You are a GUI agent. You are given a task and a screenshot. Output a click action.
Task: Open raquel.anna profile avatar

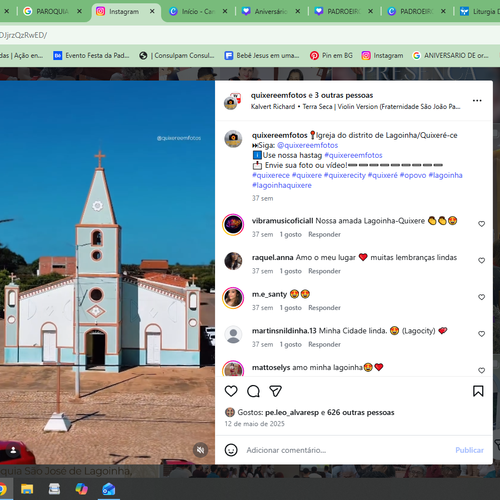(233, 261)
